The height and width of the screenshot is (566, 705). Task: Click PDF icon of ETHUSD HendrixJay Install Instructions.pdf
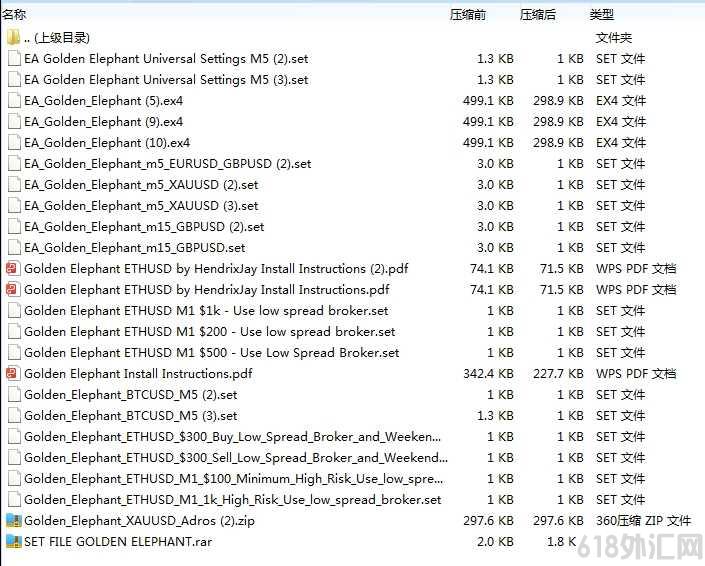[x=13, y=290]
